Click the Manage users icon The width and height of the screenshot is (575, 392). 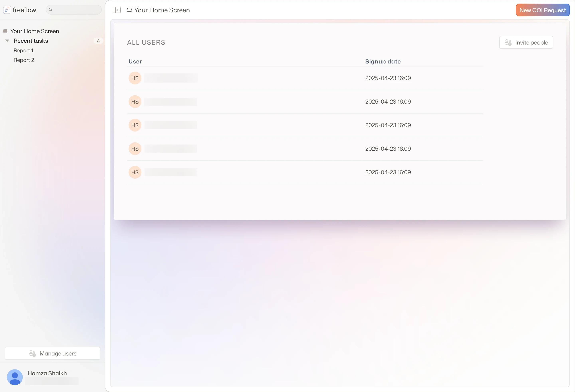tap(32, 353)
